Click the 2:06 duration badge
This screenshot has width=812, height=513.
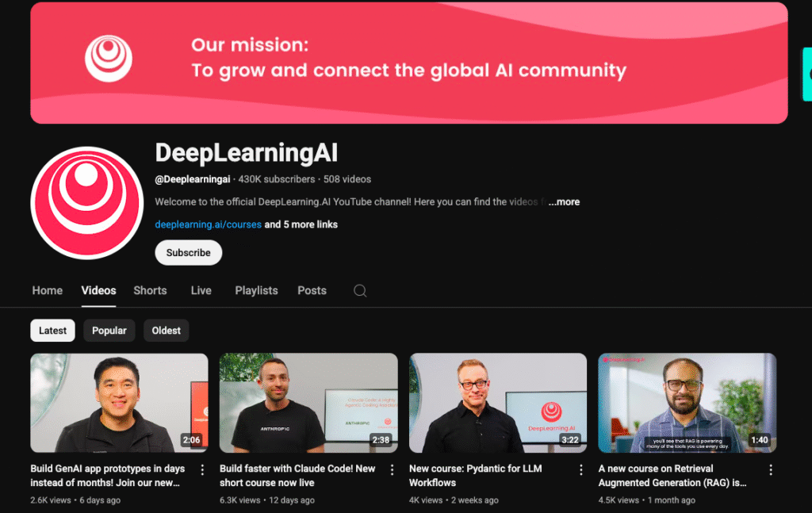point(191,440)
